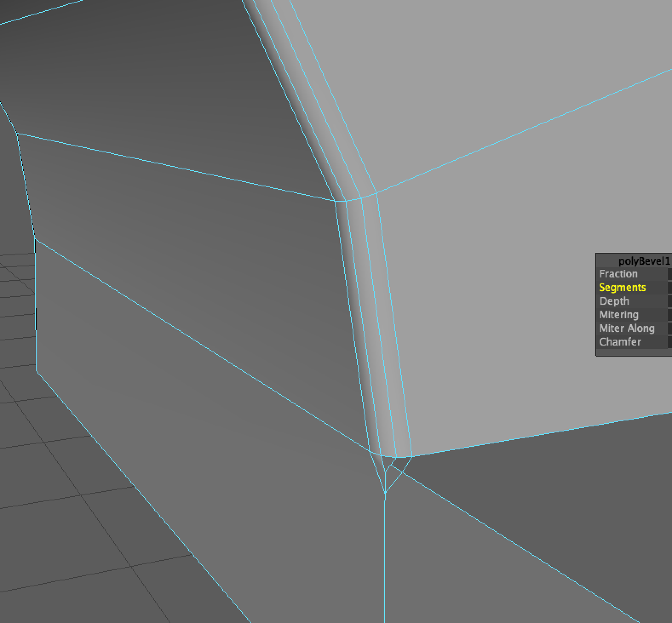Image resolution: width=672 pixels, height=623 pixels.
Task: Select the Depth attribute label
Action: point(614,301)
